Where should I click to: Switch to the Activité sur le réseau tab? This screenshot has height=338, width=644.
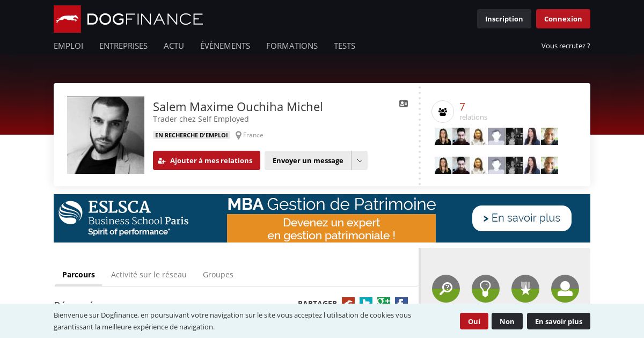click(x=149, y=275)
